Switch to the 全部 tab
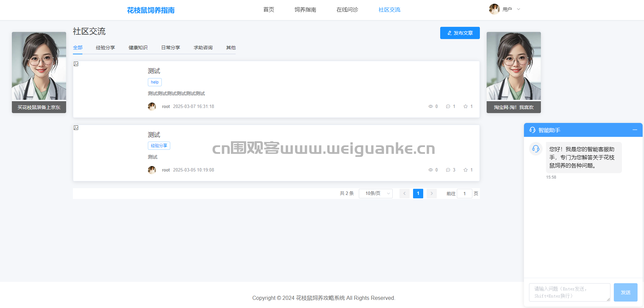 pyautogui.click(x=78, y=48)
